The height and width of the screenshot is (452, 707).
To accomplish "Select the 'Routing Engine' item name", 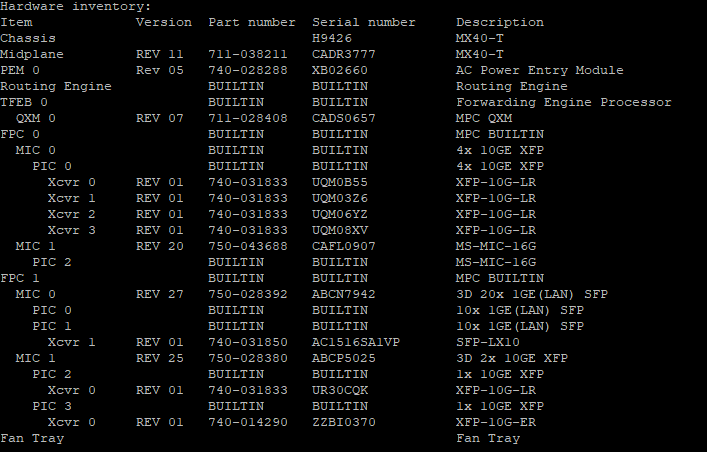I will [55, 87].
